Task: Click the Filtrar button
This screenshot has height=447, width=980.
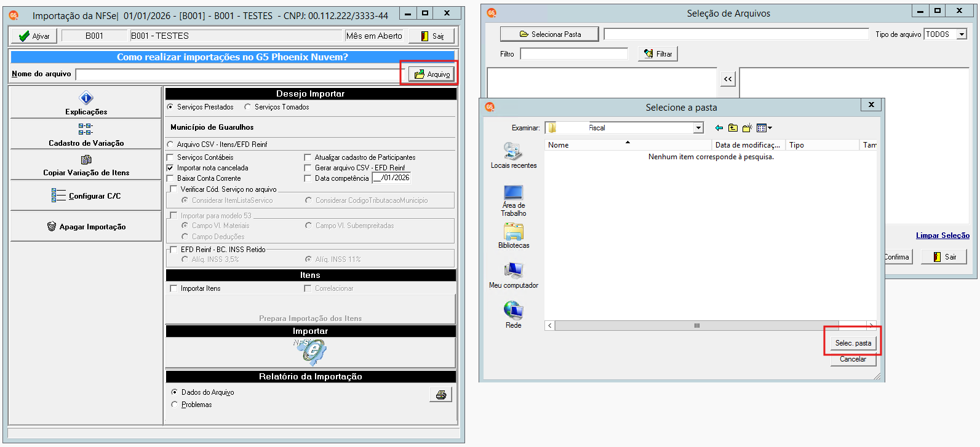Action: (x=658, y=54)
